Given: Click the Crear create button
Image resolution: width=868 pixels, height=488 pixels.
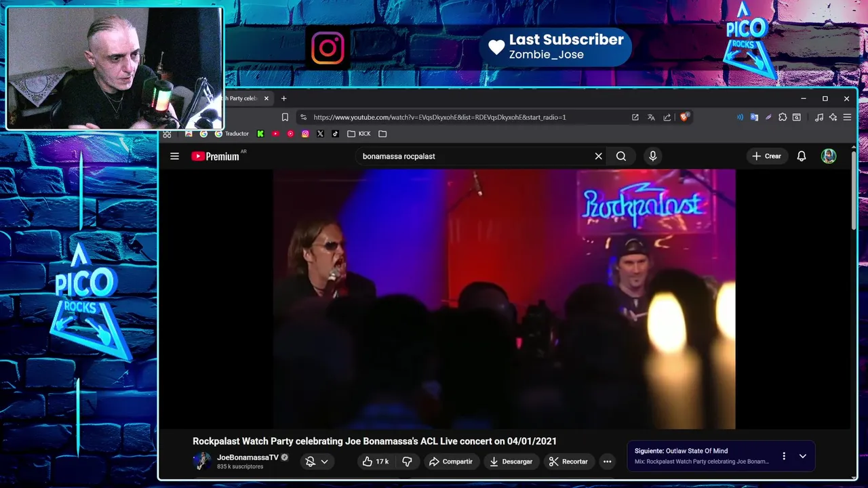Looking at the screenshot, I should pyautogui.click(x=767, y=156).
